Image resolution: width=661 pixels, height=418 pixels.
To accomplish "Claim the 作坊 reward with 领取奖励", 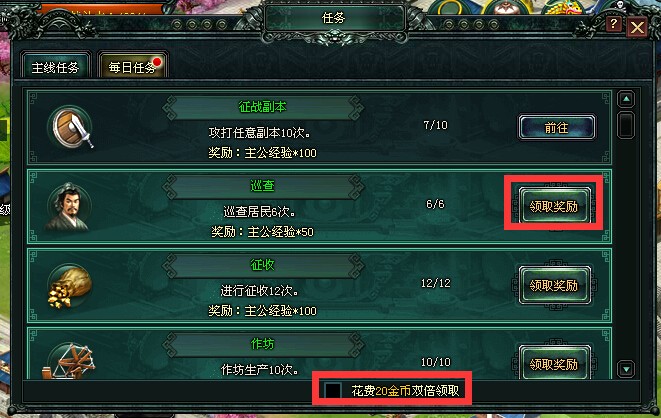I will pyautogui.click(x=554, y=363).
